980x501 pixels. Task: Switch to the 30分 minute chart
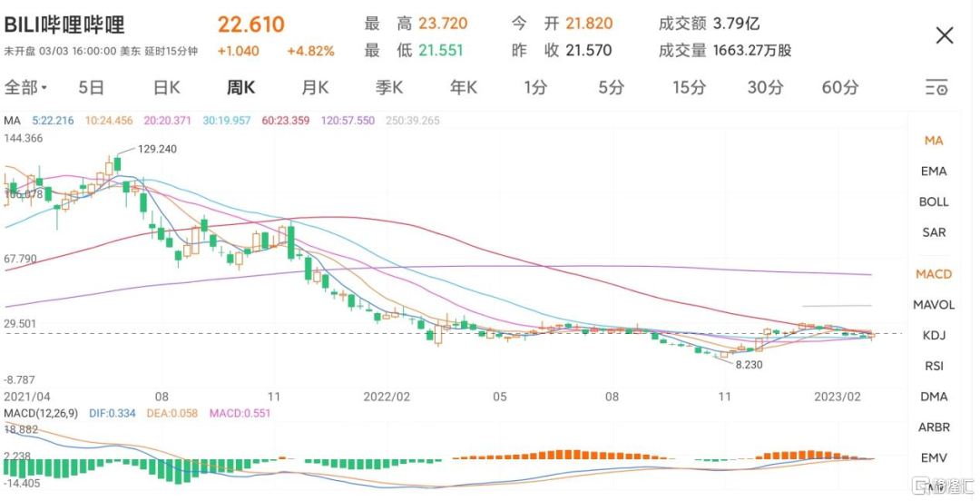point(765,87)
